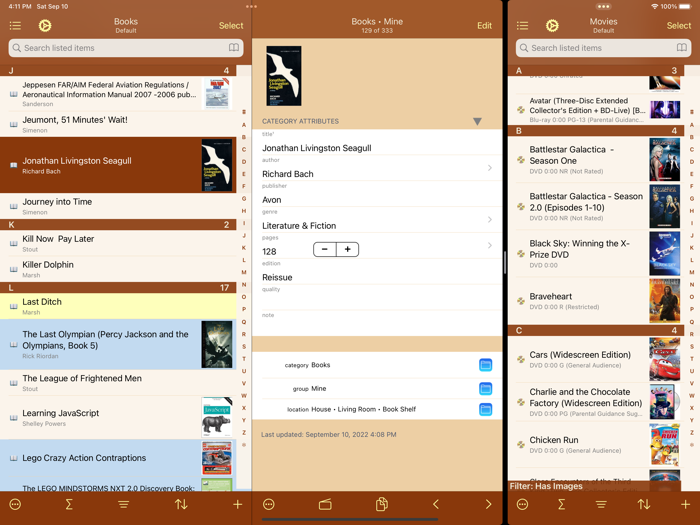This screenshot has width=700, height=525.
Task: Go to next item arrow
Action: tap(488, 504)
